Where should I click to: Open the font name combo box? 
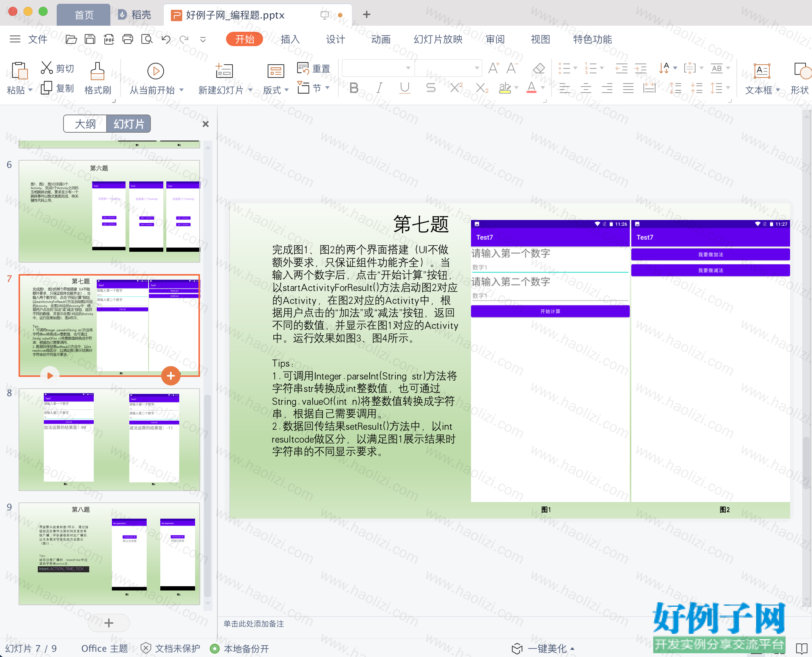(x=378, y=68)
